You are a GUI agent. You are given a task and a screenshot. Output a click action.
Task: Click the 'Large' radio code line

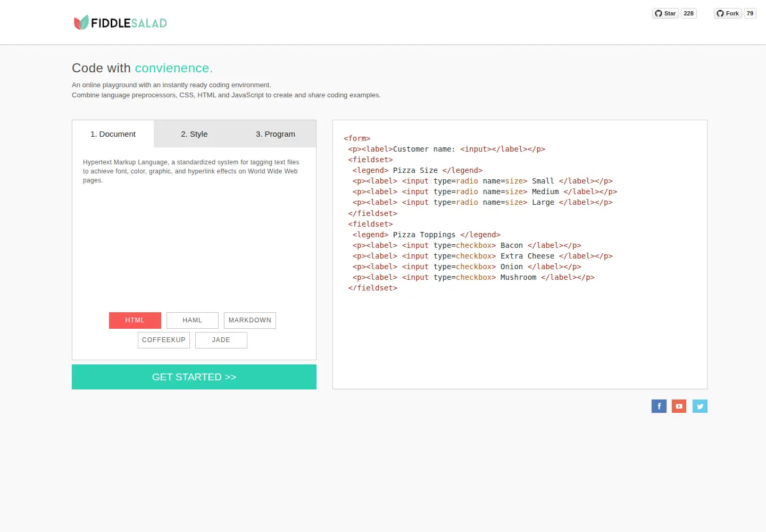point(482,202)
